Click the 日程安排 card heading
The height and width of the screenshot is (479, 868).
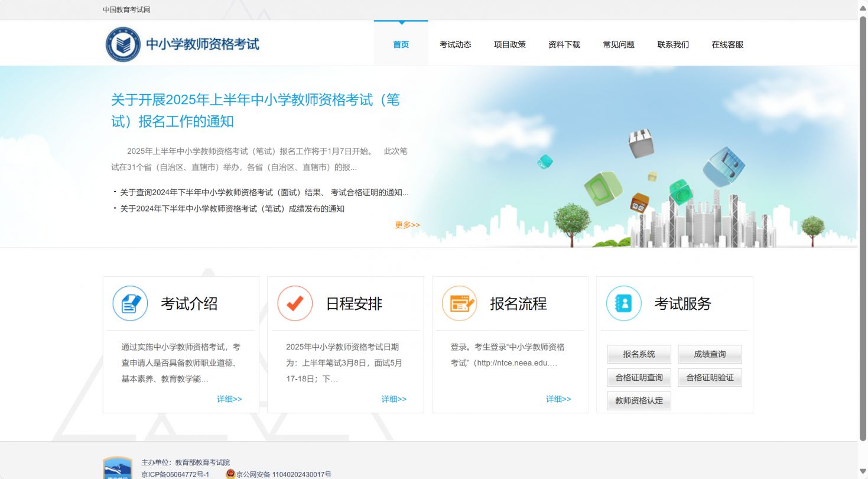tap(354, 303)
